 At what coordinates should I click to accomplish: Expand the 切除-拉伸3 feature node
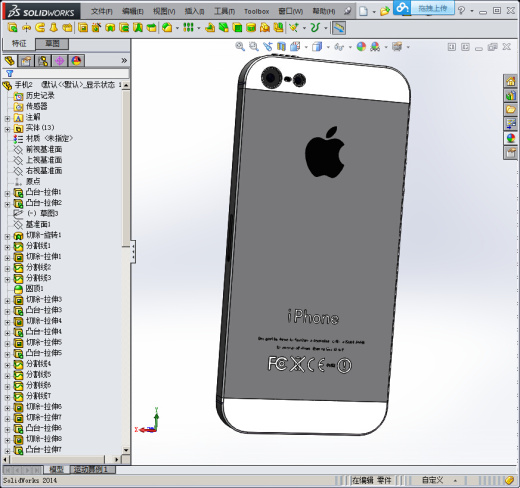point(7,300)
